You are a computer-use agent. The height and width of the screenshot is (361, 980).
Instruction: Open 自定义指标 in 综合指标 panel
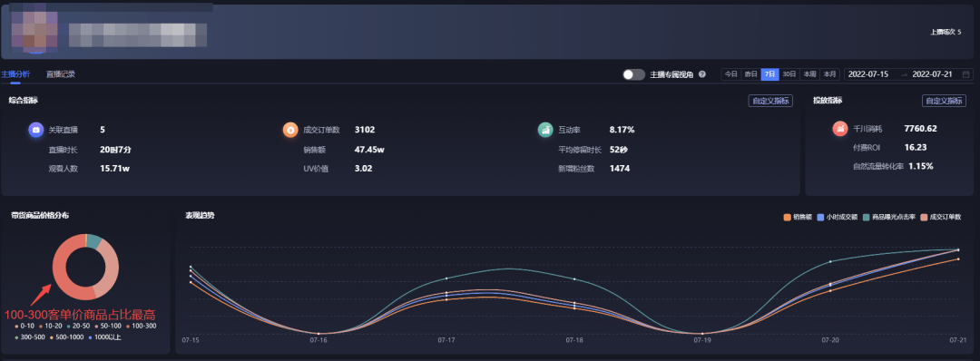(x=770, y=102)
